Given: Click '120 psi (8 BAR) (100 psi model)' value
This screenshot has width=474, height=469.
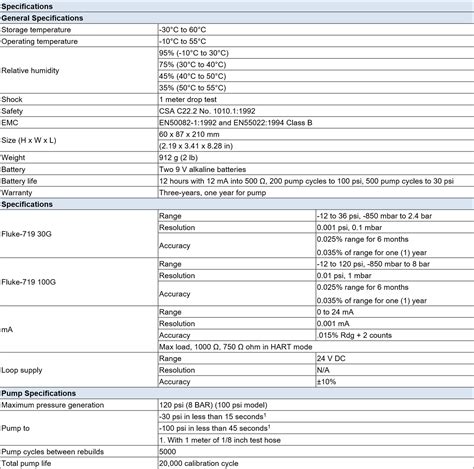Looking at the screenshot, I should 213,405.
